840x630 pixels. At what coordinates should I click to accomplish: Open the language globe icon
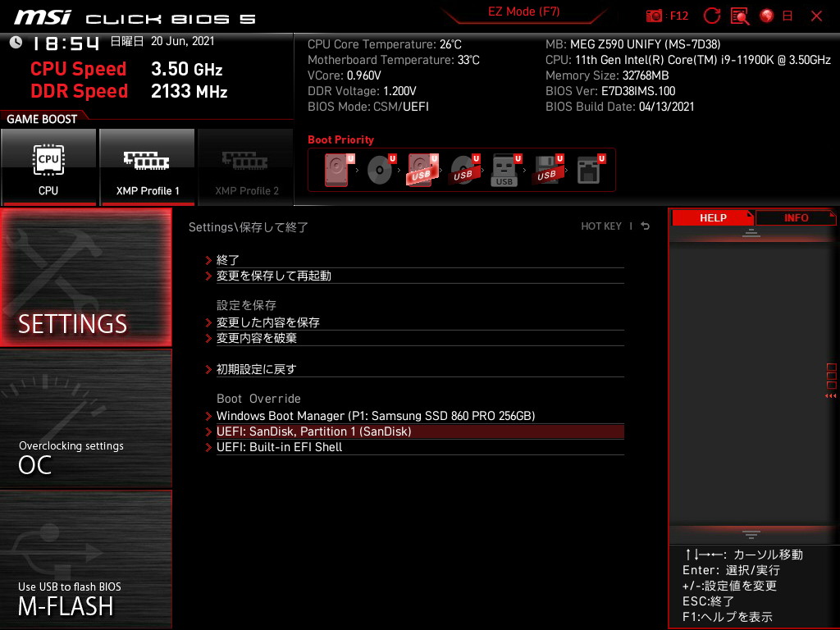click(767, 16)
